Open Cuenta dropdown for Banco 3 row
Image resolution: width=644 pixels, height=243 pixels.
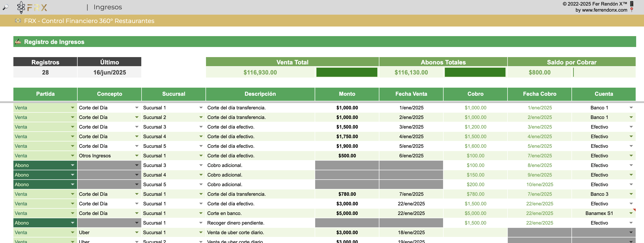[631, 194]
